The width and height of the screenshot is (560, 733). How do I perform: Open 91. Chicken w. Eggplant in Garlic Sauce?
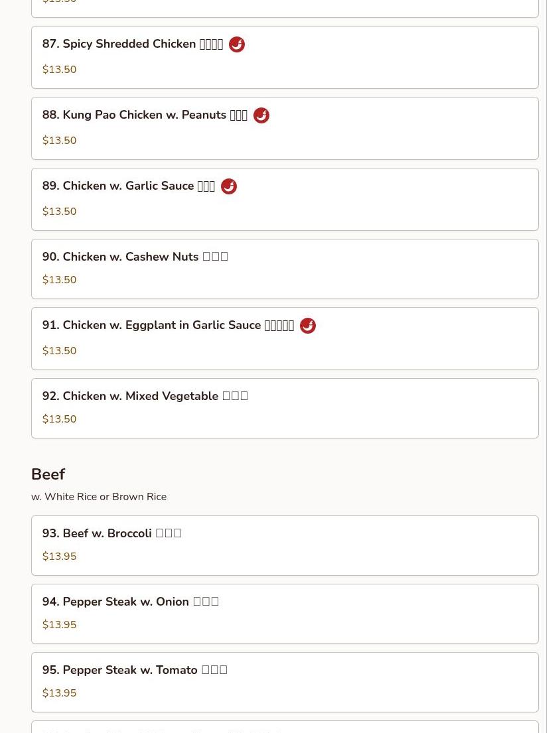pyautogui.click(x=285, y=339)
